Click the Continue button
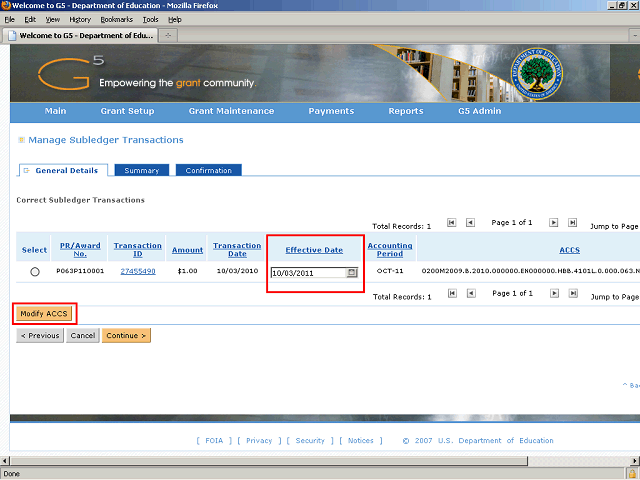 (x=126, y=336)
